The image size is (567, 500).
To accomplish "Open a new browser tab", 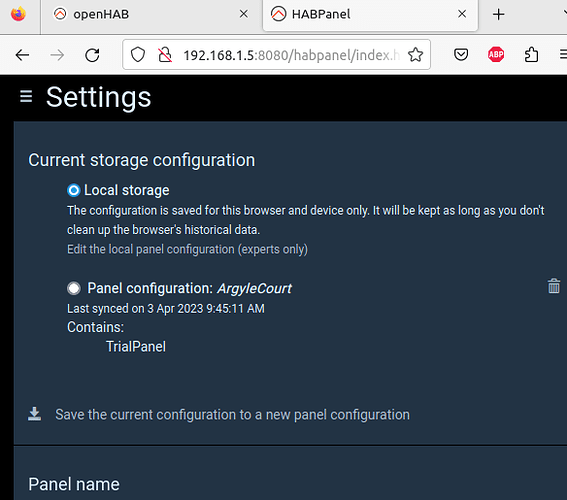I will 498,14.
